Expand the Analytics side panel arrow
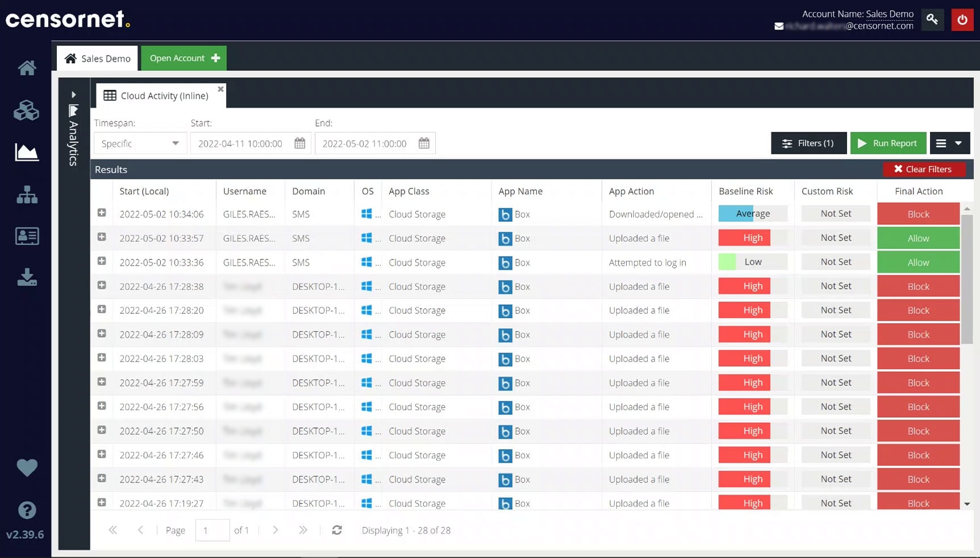Screen dimensions: 980x558 [73, 95]
